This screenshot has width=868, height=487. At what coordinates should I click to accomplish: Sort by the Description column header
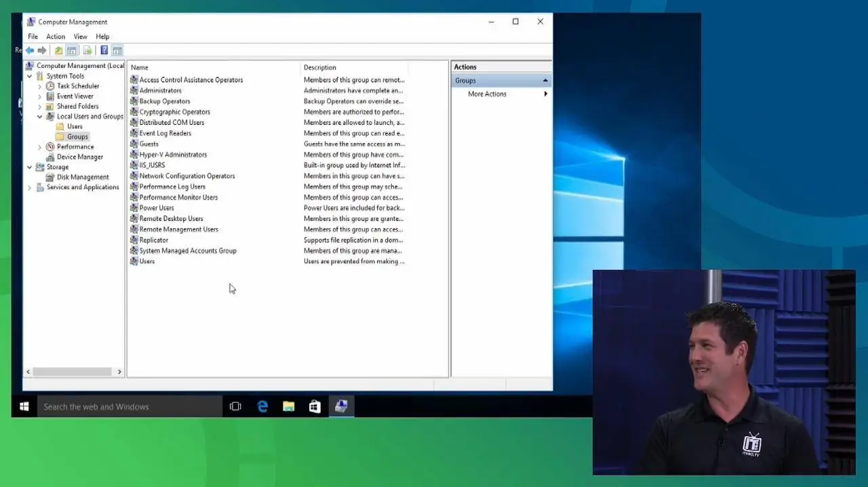point(354,68)
